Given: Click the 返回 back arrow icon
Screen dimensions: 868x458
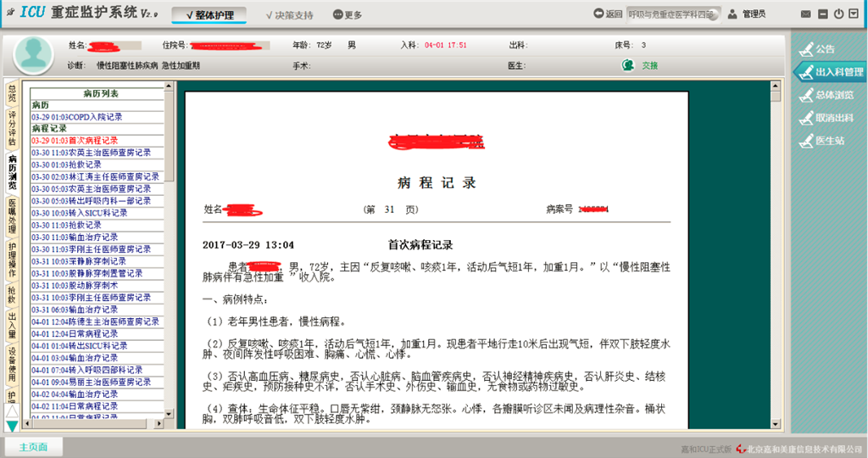Looking at the screenshot, I should [x=598, y=14].
